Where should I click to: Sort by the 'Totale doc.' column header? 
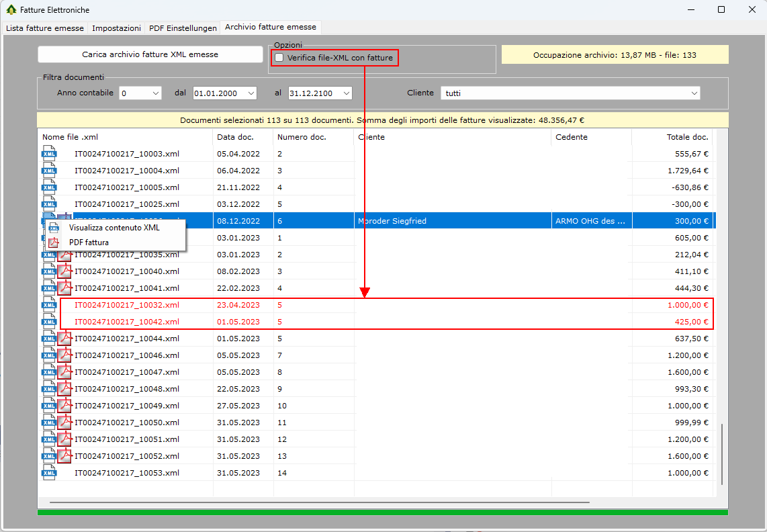[x=687, y=137]
